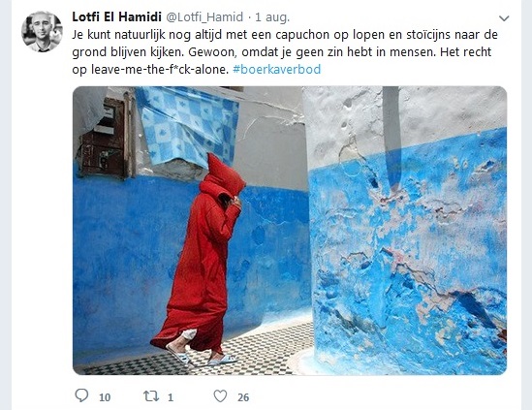Click the 1 aug. timestamp

tap(272, 17)
